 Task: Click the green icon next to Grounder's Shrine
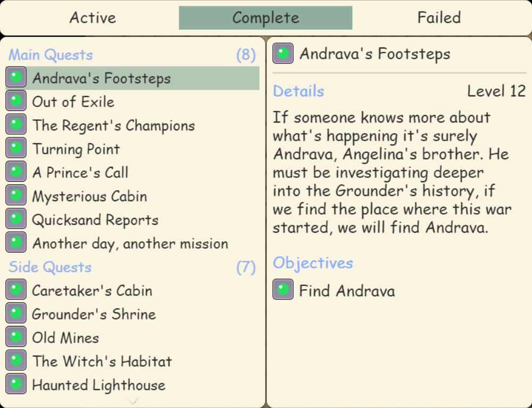16,314
